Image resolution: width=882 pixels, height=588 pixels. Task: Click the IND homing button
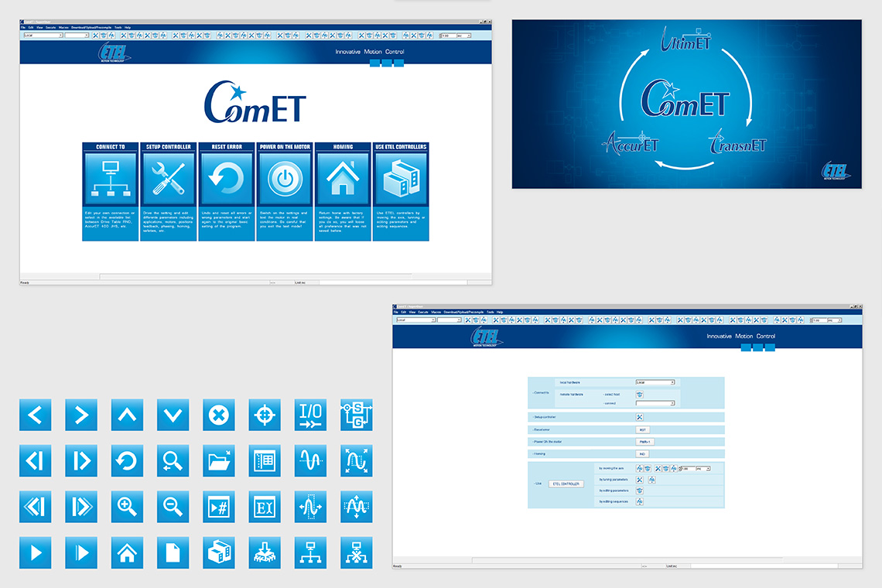[x=642, y=453]
